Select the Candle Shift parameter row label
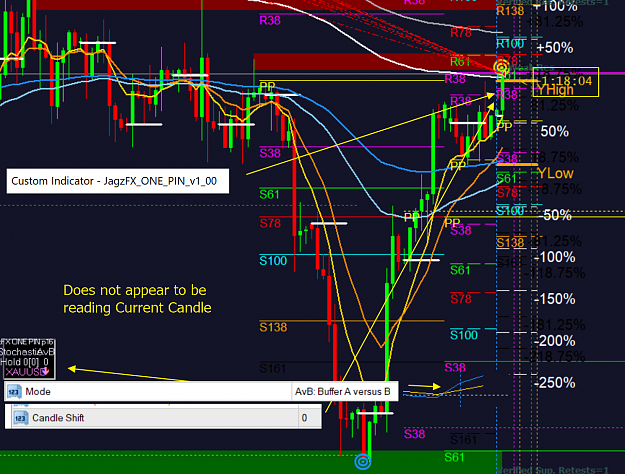625x474 pixels. [x=58, y=418]
